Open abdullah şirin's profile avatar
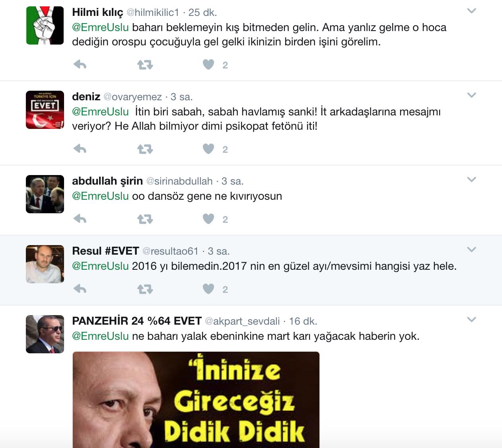Image resolution: width=502 pixels, height=448 pixels. [x=45, y=194]
